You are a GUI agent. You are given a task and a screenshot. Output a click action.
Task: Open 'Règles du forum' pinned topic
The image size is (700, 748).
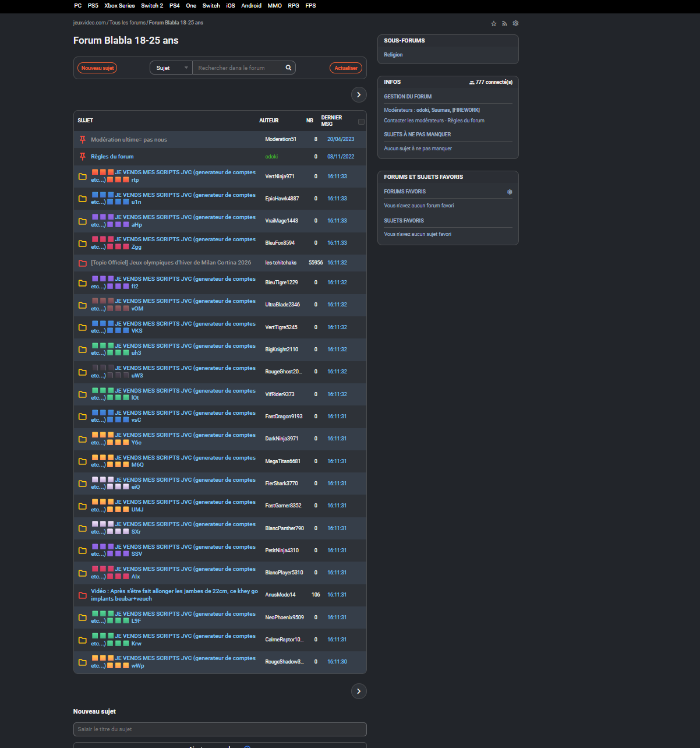112,157
